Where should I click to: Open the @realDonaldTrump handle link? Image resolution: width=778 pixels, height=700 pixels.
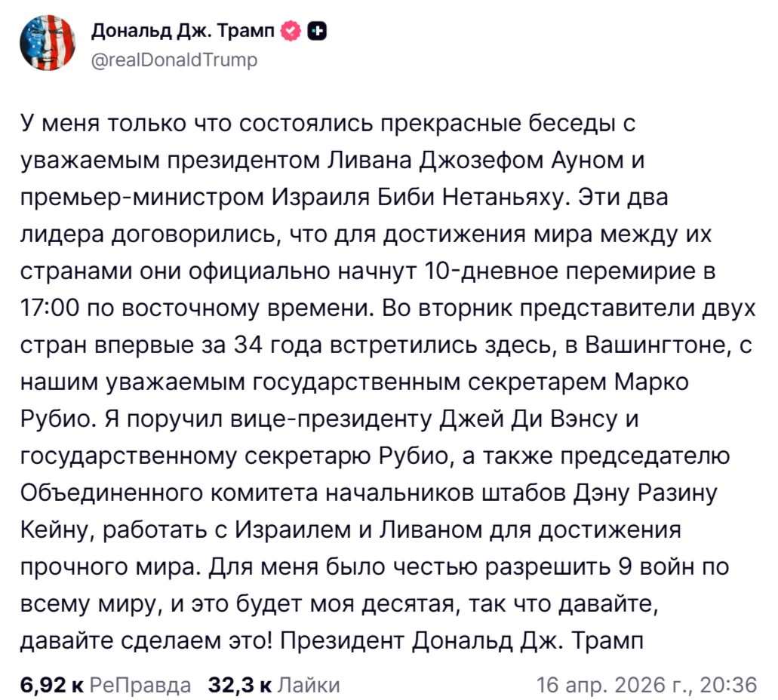coord(174,60)
